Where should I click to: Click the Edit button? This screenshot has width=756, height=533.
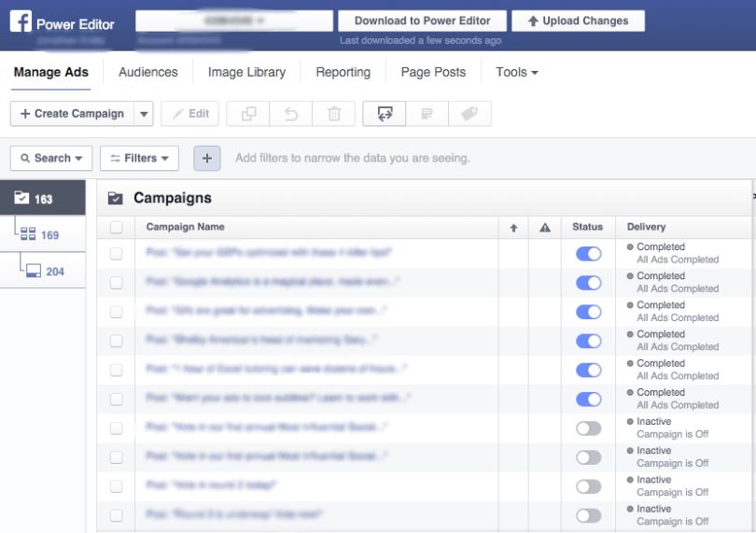(190, 114)
